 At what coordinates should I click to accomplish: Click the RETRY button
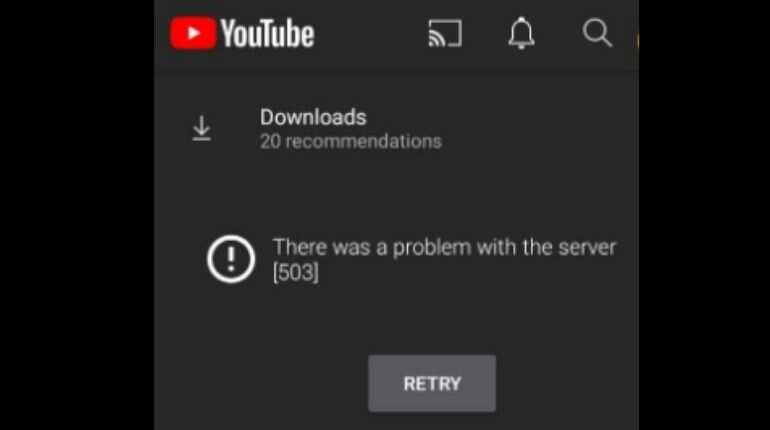coord(432,383)
